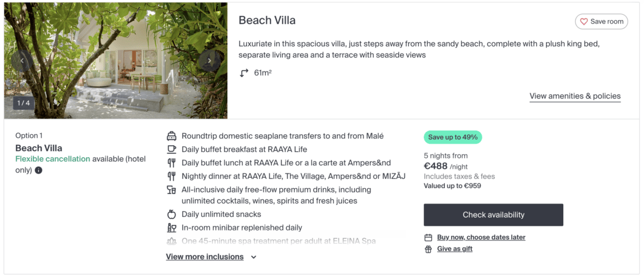The image size is (644, 275).
Task: Select the Give as gift link
Action: (454, 249)
